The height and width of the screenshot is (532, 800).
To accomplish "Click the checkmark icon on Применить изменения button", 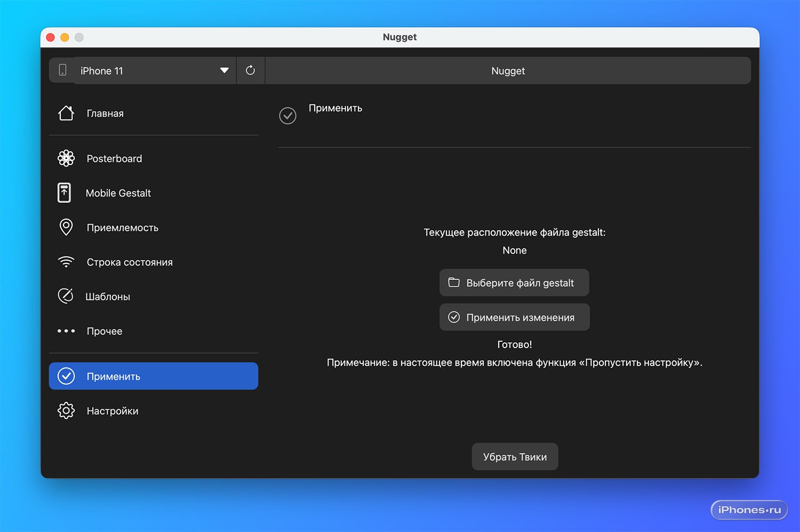I will (454, 317).
